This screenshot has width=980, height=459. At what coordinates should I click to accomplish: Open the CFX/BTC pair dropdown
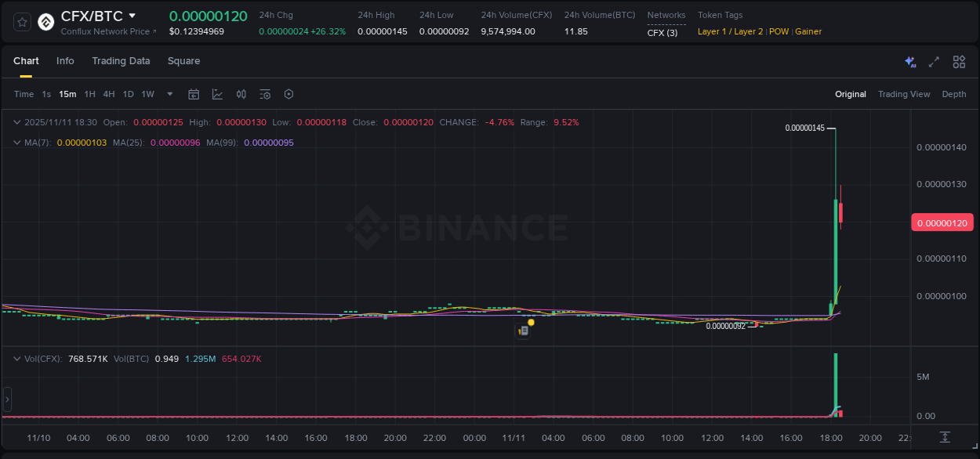coord(132,15)
